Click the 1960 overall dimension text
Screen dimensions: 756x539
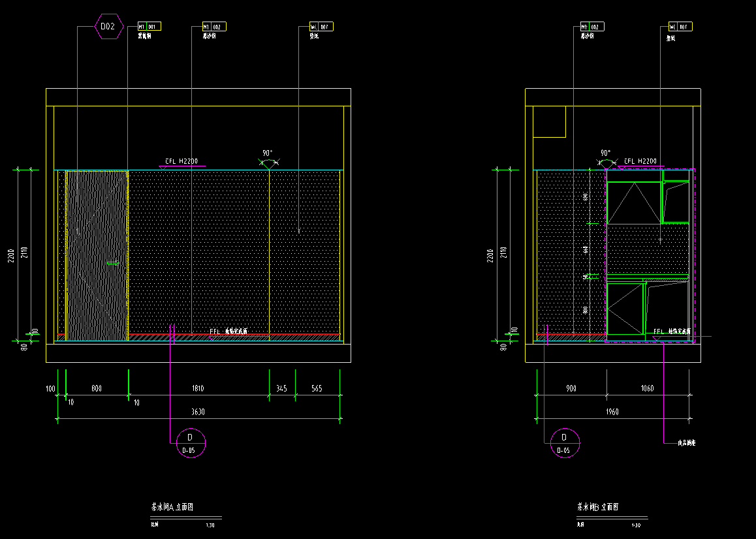pos(612,412)
